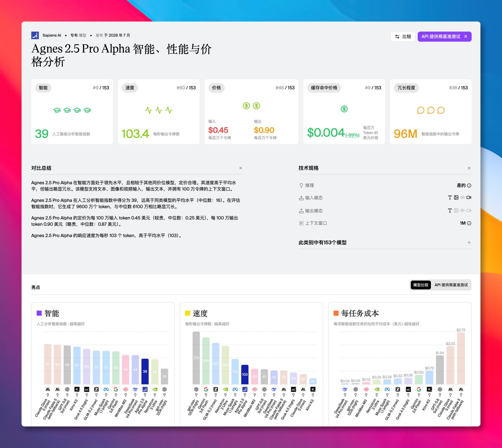Screen dimensions: 502x448
Task: Click the 输入模态 input icon
Action: [x=301, y=198]
